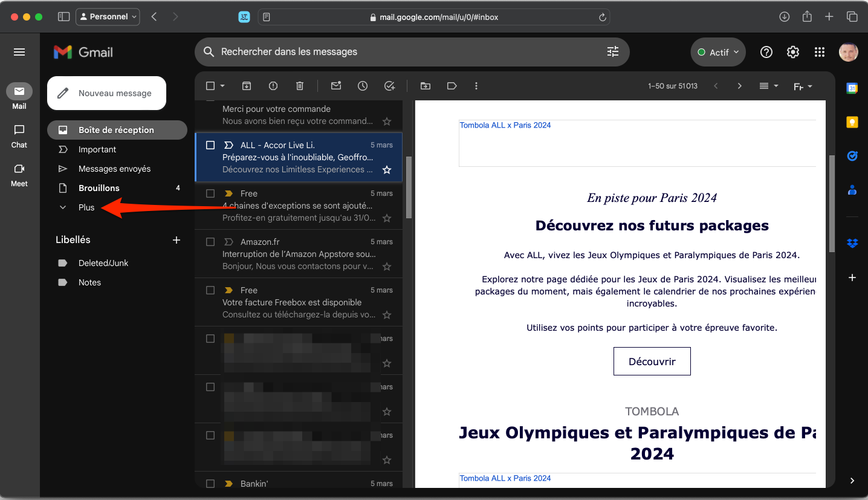
Task: Open Google Calendar in side panel
Action: 852,88
